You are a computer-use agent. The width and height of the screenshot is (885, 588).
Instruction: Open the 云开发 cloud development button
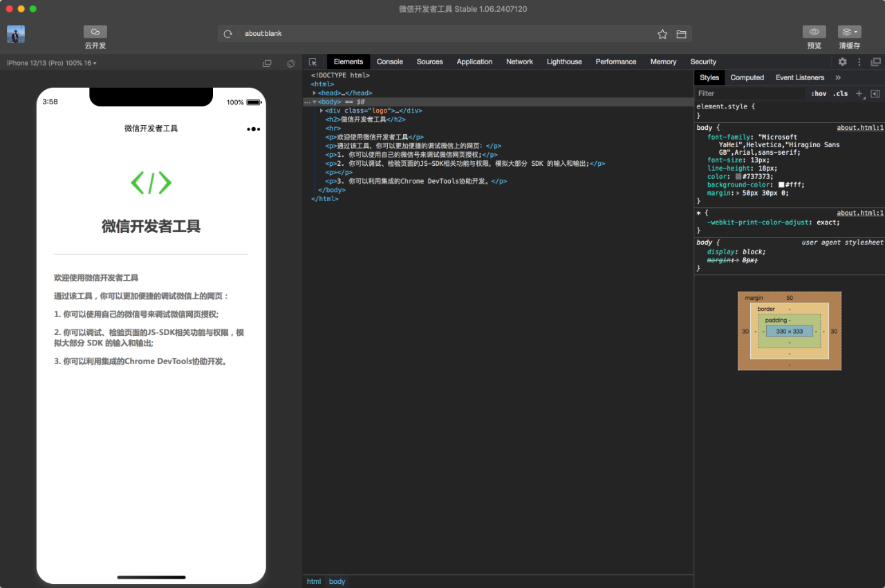95,32
